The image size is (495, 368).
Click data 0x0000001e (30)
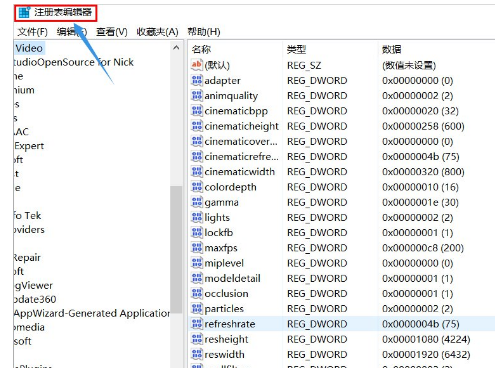420,202
